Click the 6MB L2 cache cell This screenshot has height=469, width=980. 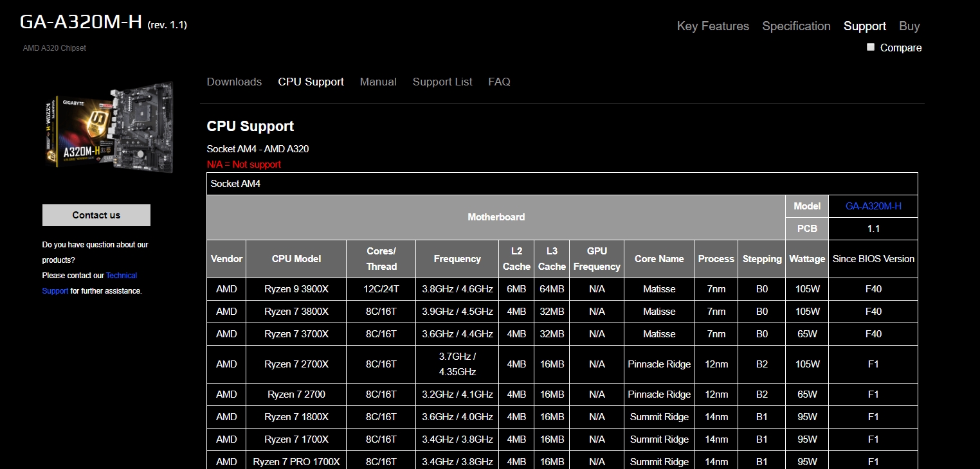click(516, 289)
